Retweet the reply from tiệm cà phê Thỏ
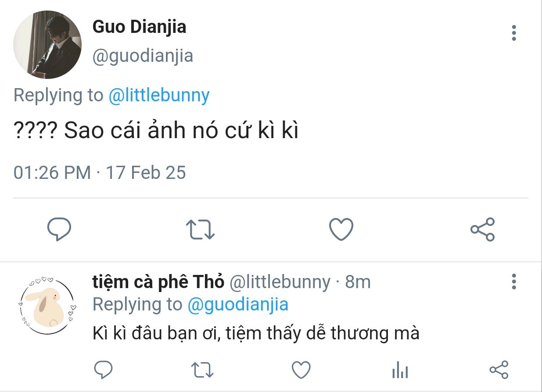The width and height of the screenshot is (542, 392). (x=203, y=370)
